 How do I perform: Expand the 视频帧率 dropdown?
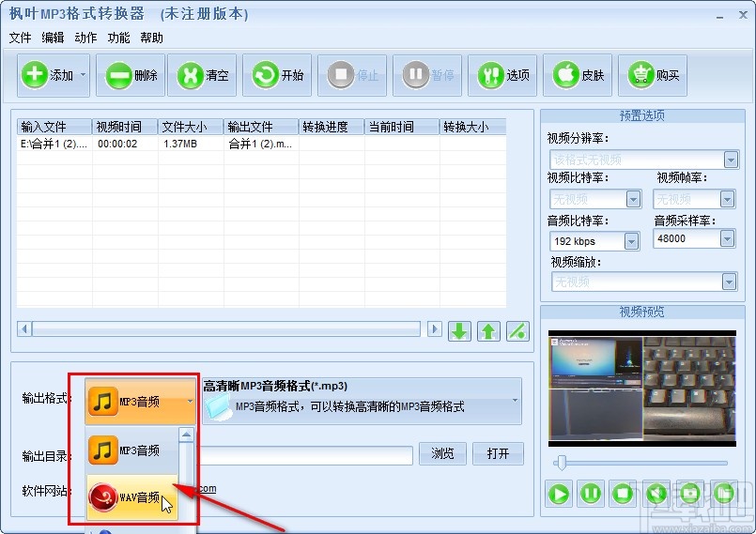pos(727,199)
